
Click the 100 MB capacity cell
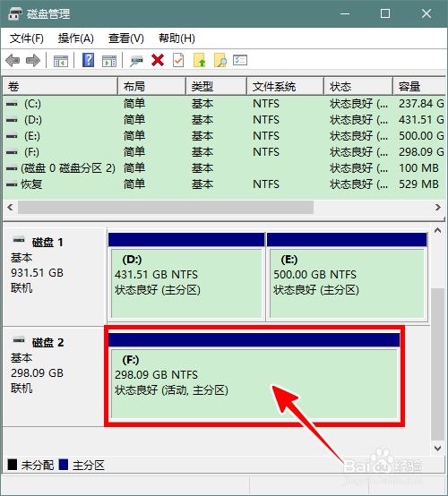(x=418, y=168)
